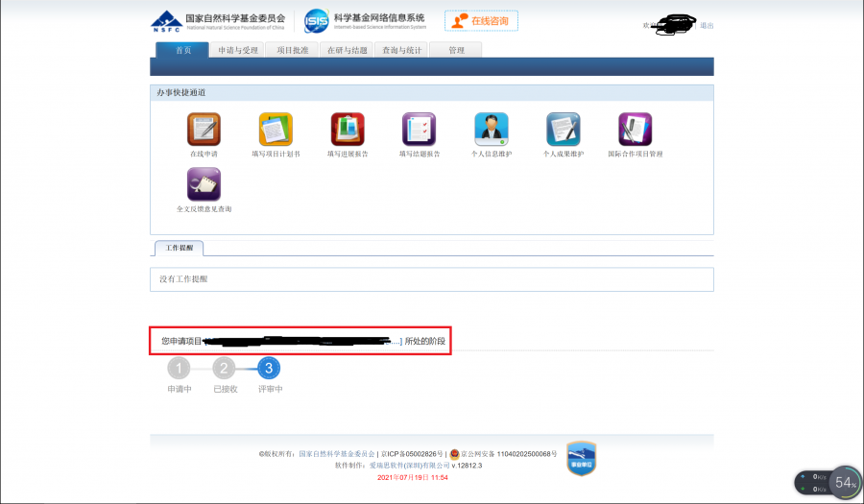Open the 管理 tab
The width and height of the screenshot is (864, 504).
[x=456, y=50]
